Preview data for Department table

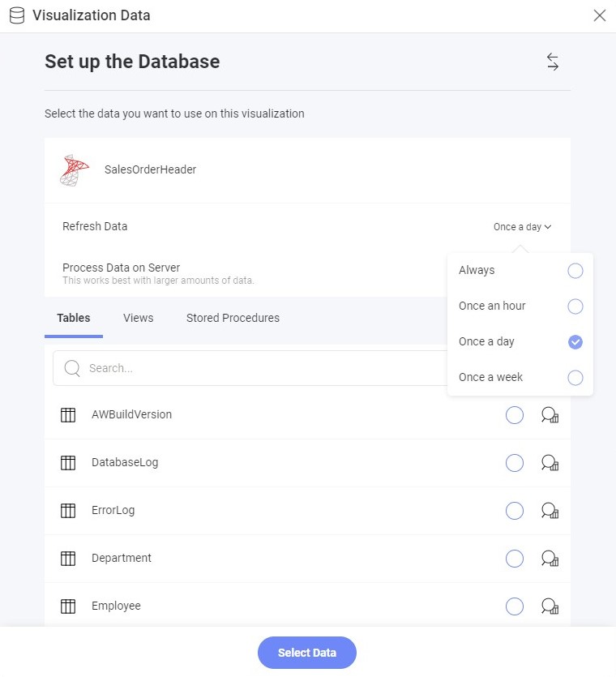550,559
